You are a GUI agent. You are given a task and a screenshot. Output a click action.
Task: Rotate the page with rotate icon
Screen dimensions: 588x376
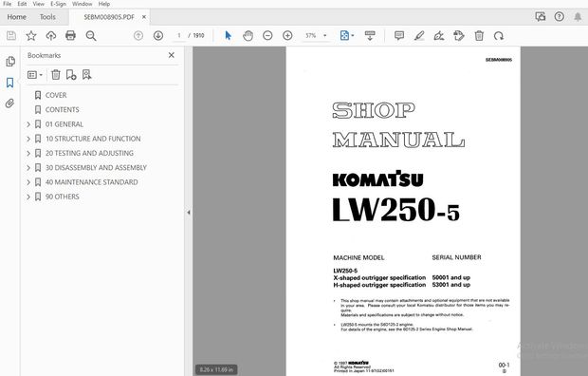[x=499, y=36]
